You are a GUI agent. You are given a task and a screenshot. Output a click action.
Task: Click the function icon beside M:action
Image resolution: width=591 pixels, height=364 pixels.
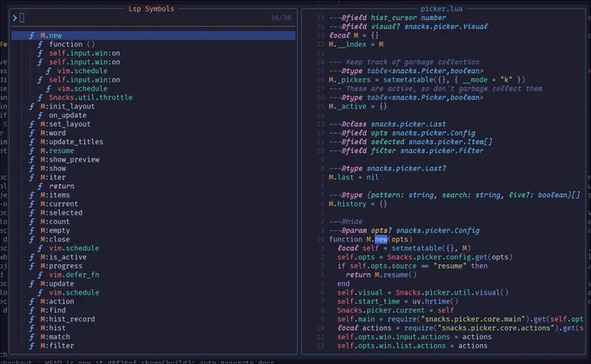pyautogui.click(x=32, y=301)
